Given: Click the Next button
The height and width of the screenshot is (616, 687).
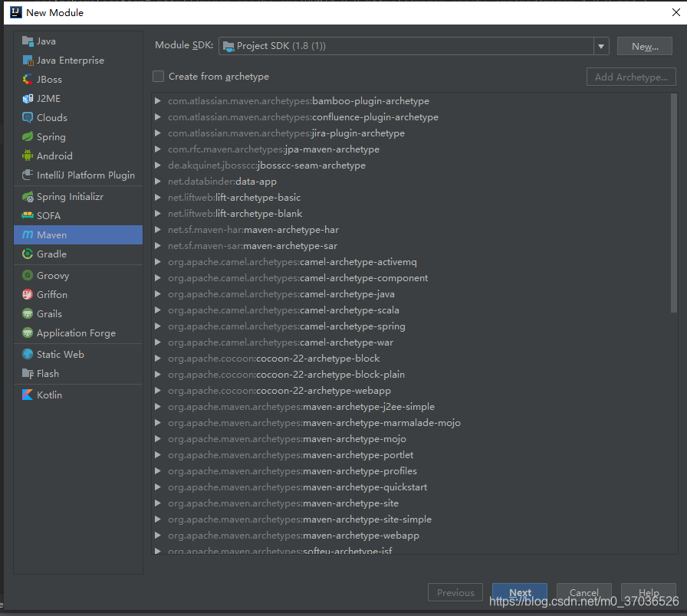Looking at the screenshot, I should pos(520,592).
